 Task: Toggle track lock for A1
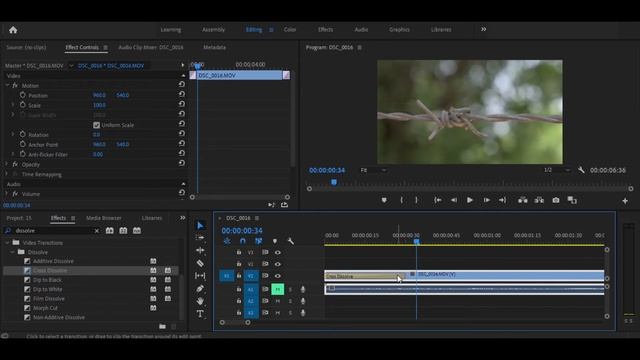(239, 289)
